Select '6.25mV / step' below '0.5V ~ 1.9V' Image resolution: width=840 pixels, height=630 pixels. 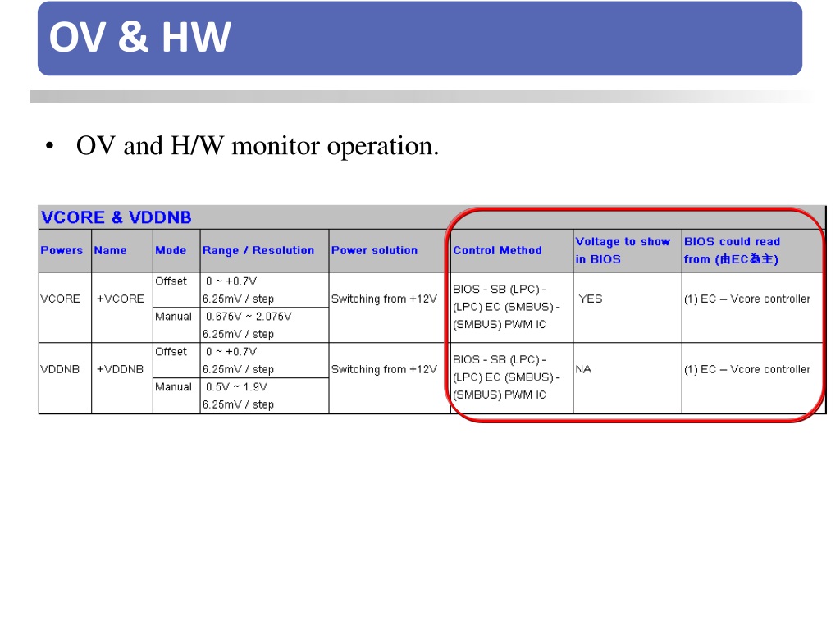238,404
